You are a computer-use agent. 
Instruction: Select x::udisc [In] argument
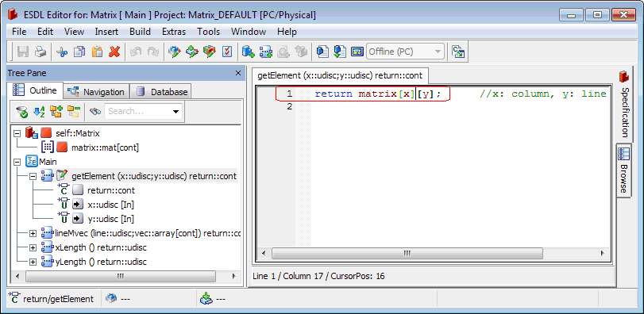(110, 205)
